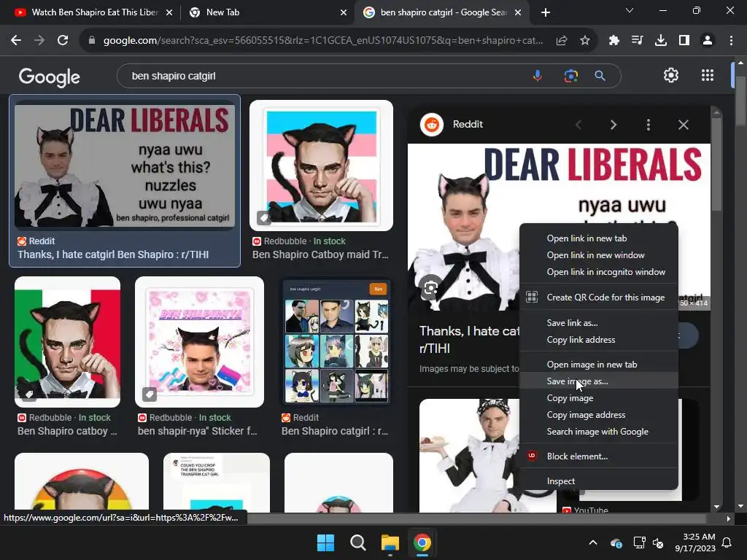747x560 pixels.
Task: Open Google quick settings gear
Action: (x=671, y=75)
